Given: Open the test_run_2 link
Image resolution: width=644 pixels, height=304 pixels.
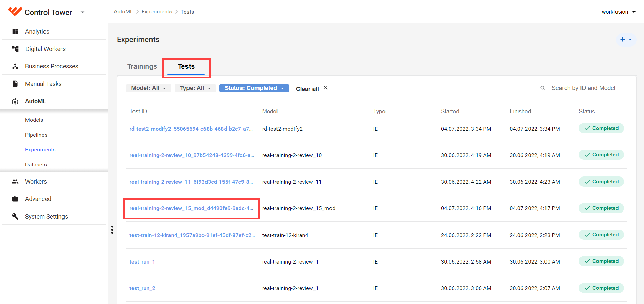Looking at the screenshot, I should tap(142, 288).
